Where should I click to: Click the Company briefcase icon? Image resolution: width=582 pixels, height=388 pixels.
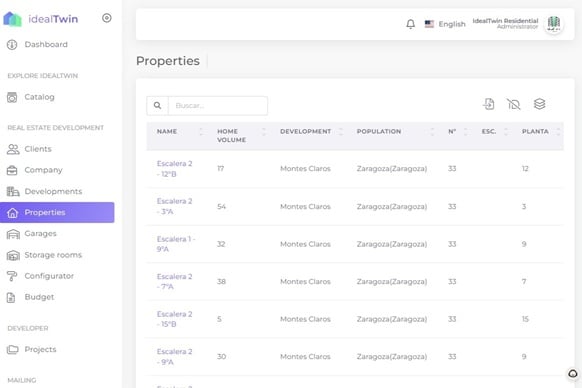(x=12, y=170)
